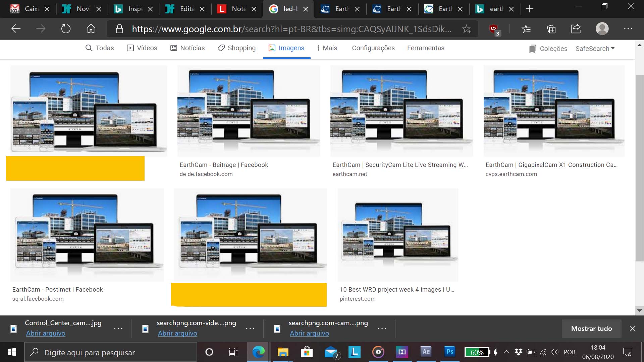Open options menu for Control_Center_cam download
Image resolution: width=644 pixels, height=362 pixels.
(118, 329)
